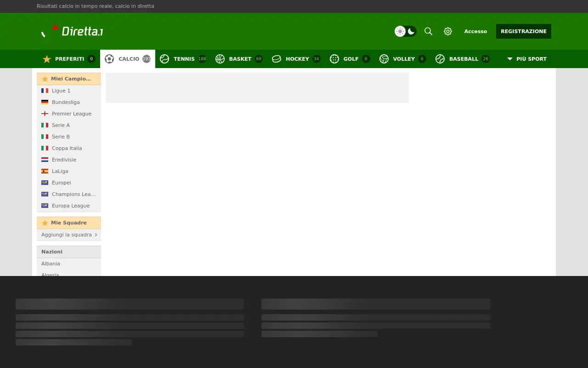Open the PREFERITI tab
This screenshot has height=368, width=588.
pos(69,59)
